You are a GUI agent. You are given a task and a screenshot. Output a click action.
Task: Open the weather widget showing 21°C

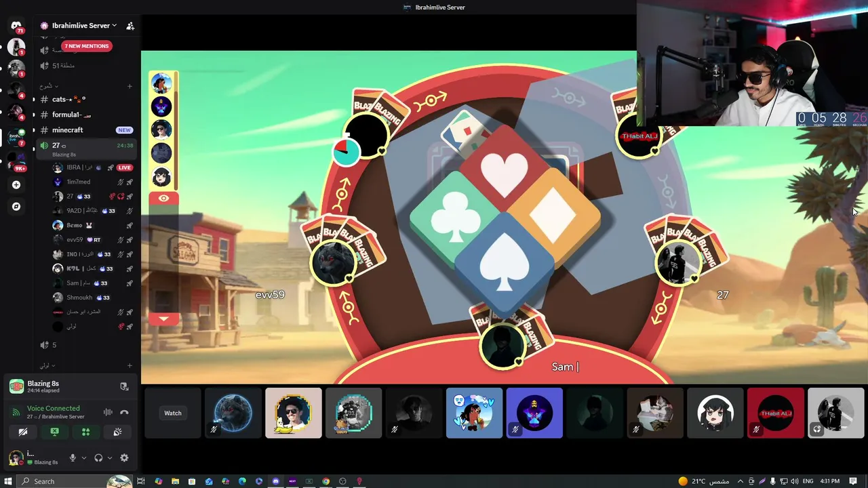703,481
